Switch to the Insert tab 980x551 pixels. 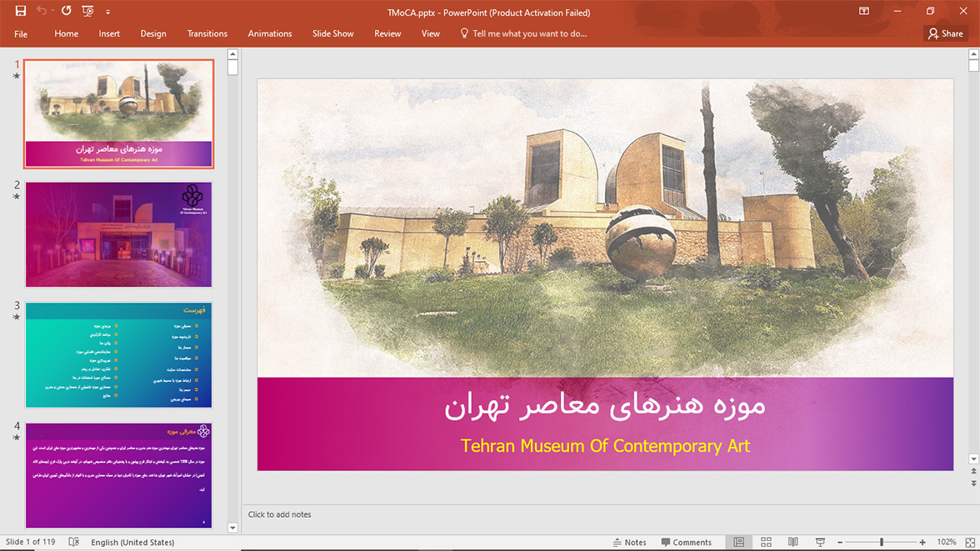[x=109, y=34]
